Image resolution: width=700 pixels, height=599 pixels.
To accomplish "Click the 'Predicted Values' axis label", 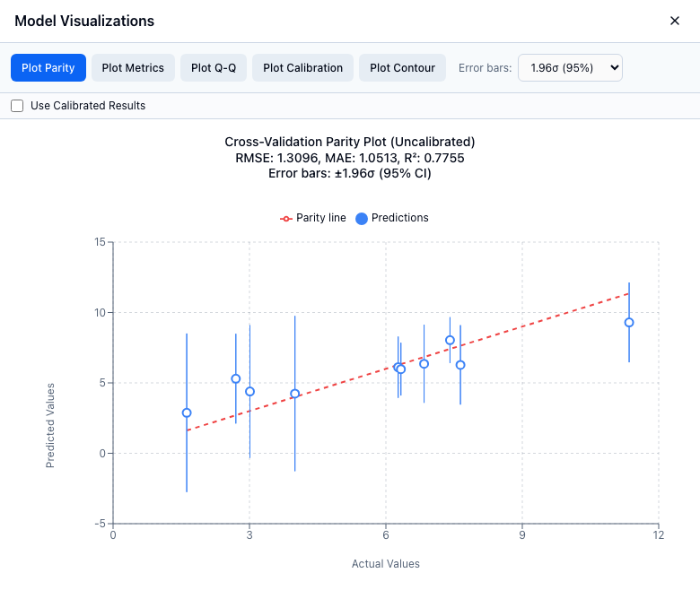I will [x=50, y=426].
